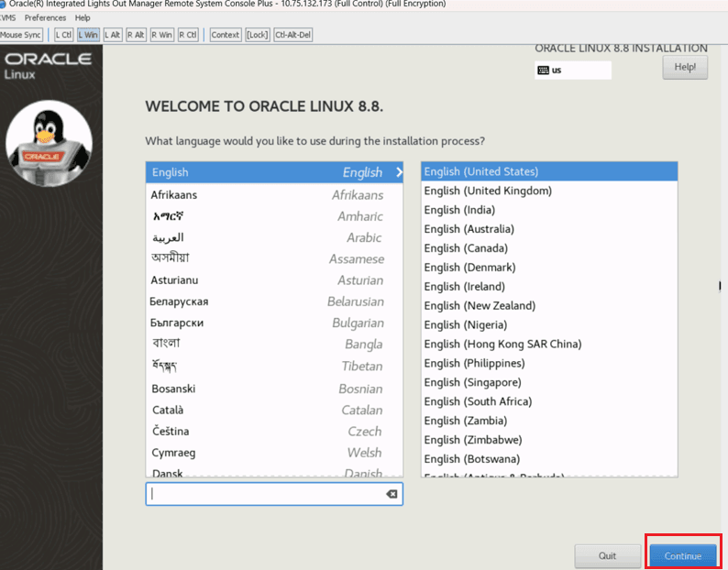
Task: Click the Quit button
Action: click(607, 555)
